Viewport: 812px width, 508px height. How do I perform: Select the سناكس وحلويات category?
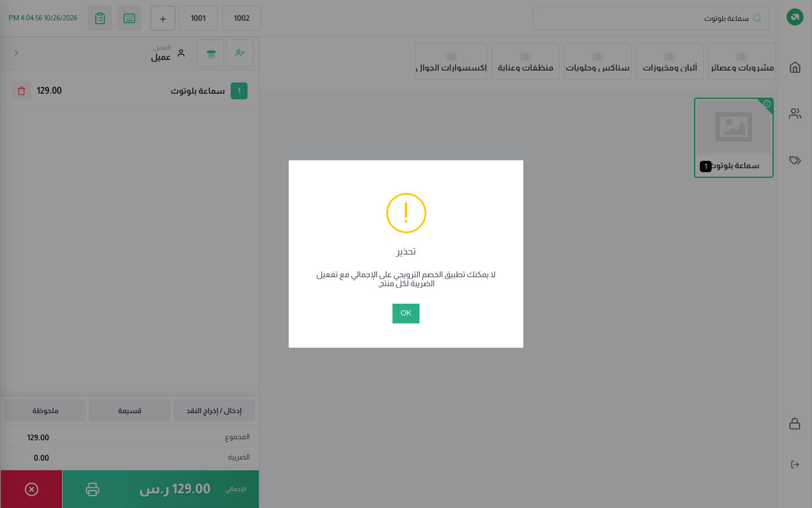598,62
